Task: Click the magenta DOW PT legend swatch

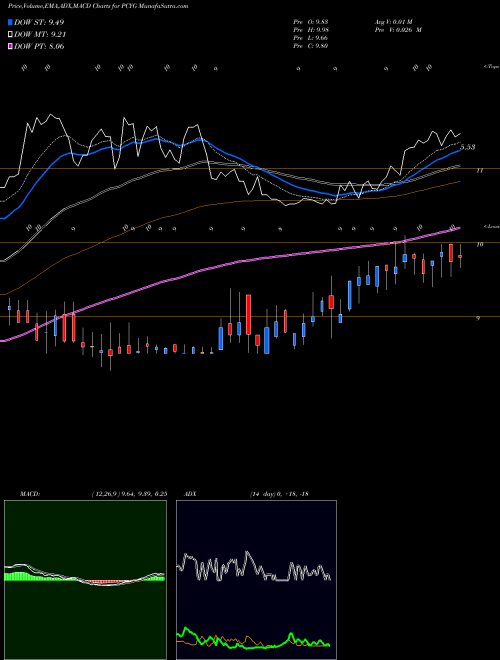Action: [x=11, y=47]
